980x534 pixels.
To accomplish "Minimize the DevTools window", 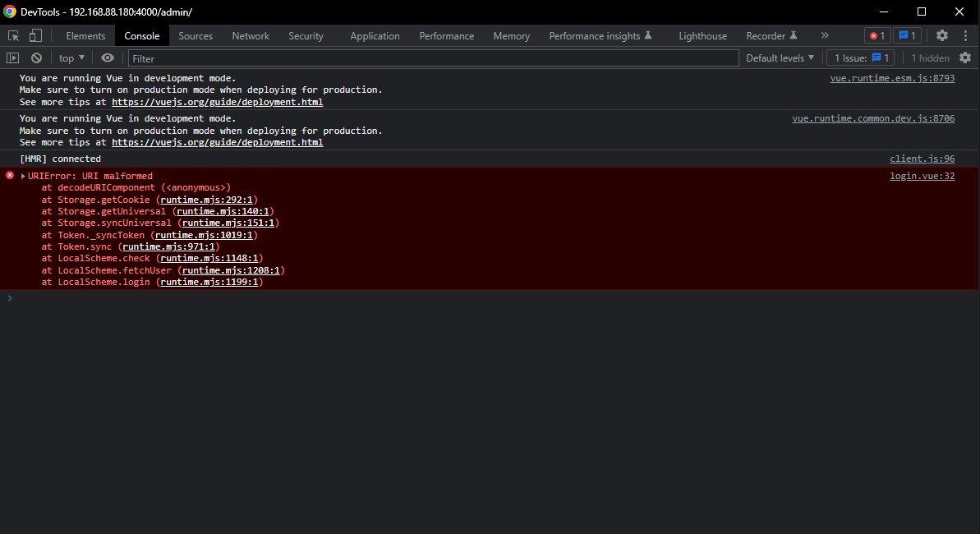I will 883,12.
